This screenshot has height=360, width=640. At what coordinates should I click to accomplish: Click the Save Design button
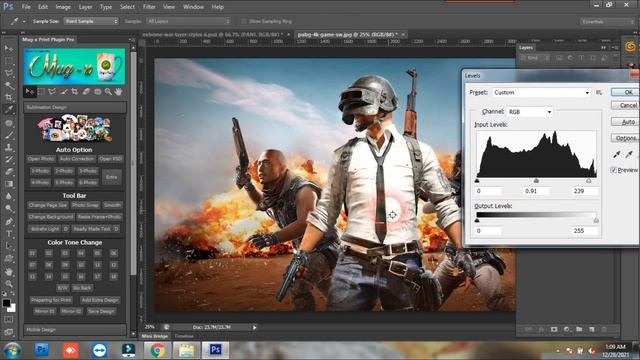[x=101, y=311]
